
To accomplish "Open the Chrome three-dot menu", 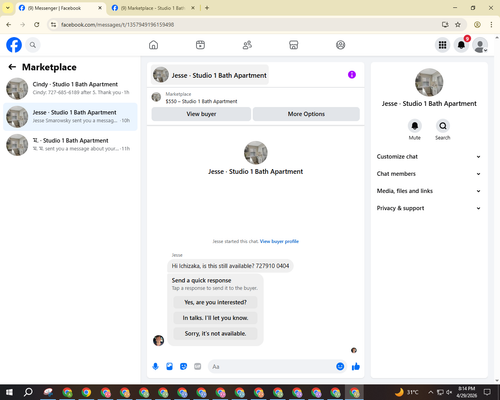I will [491, 25].
